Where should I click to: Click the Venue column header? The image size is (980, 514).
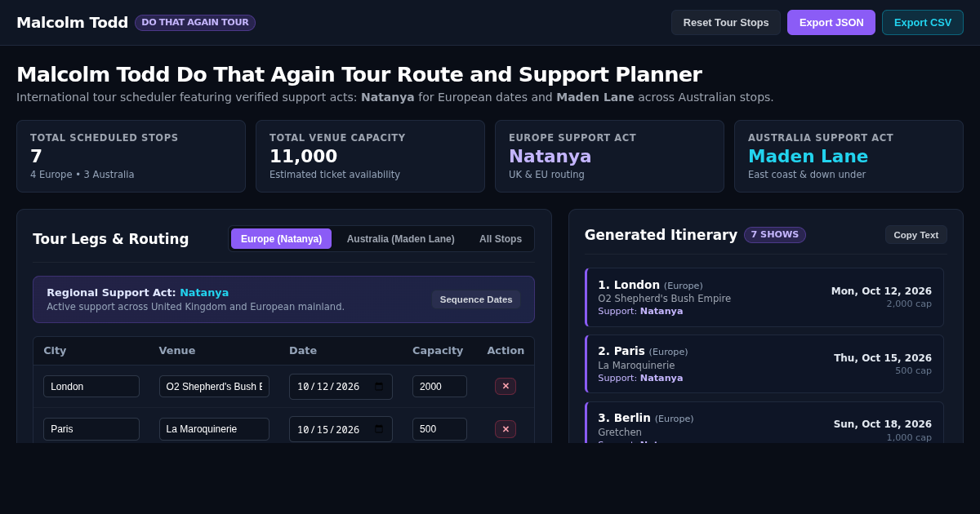tap(177, 351)
